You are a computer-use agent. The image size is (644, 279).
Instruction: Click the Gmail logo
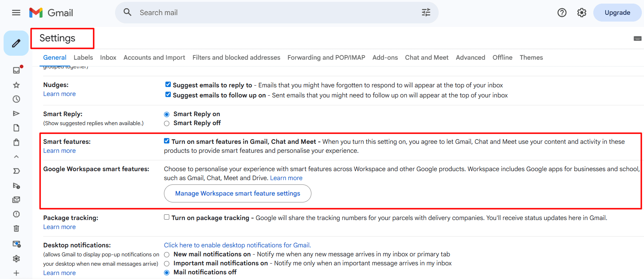pos(51,13)
